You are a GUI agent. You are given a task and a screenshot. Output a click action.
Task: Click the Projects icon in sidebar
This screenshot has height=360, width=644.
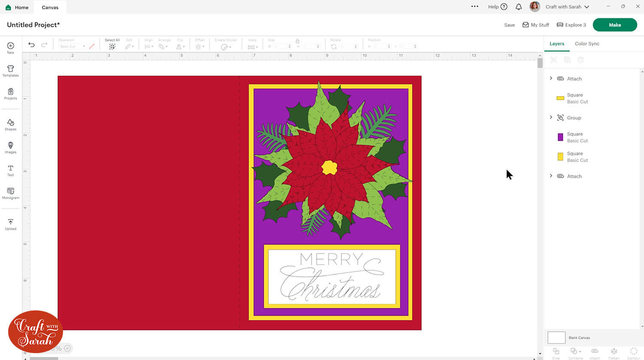(x=11, y=94)
